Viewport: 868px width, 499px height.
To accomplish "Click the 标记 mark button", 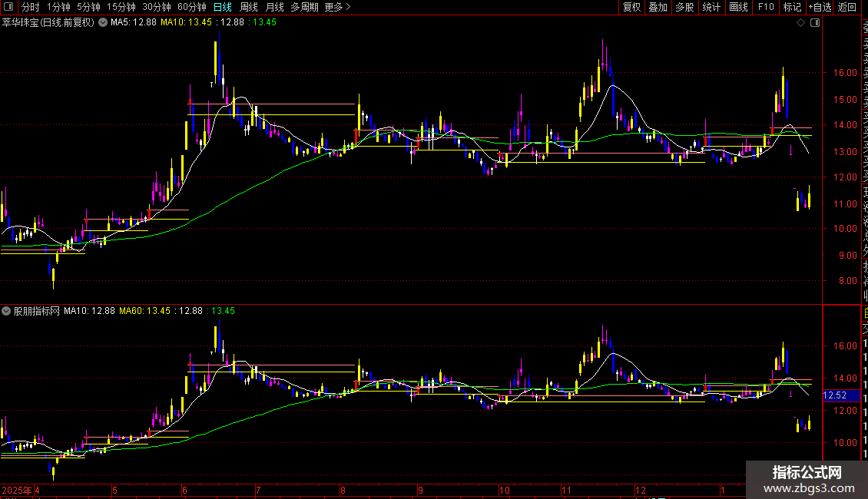I will pyautogui.click(x=792, y=7).
